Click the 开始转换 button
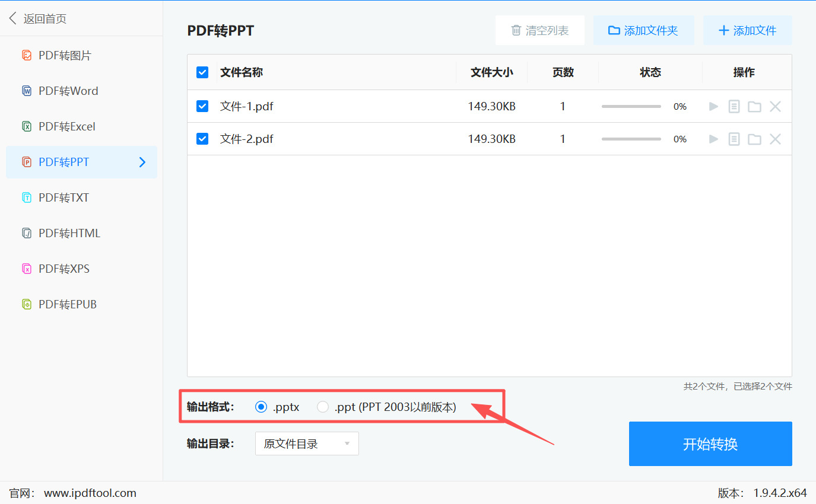Screen dimensions: 816x504 (x=710, y=444)
